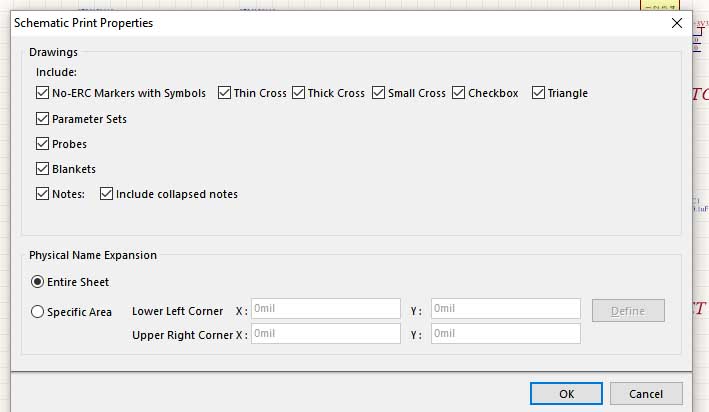Click the Lower Left Corner X field

325,309
